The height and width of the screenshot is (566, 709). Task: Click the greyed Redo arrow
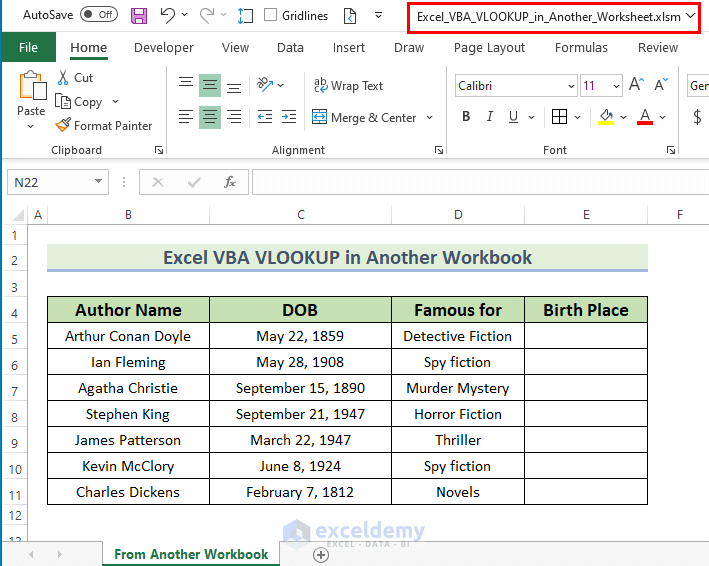pyautogui.click(x=207, y=15)
